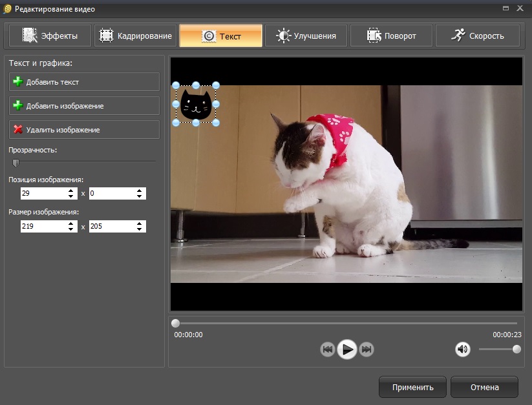Image resolution: width=532 pixels, height=405 pixels.
Task: Decrease image Y position with down arrow
Action: point(140,196)
